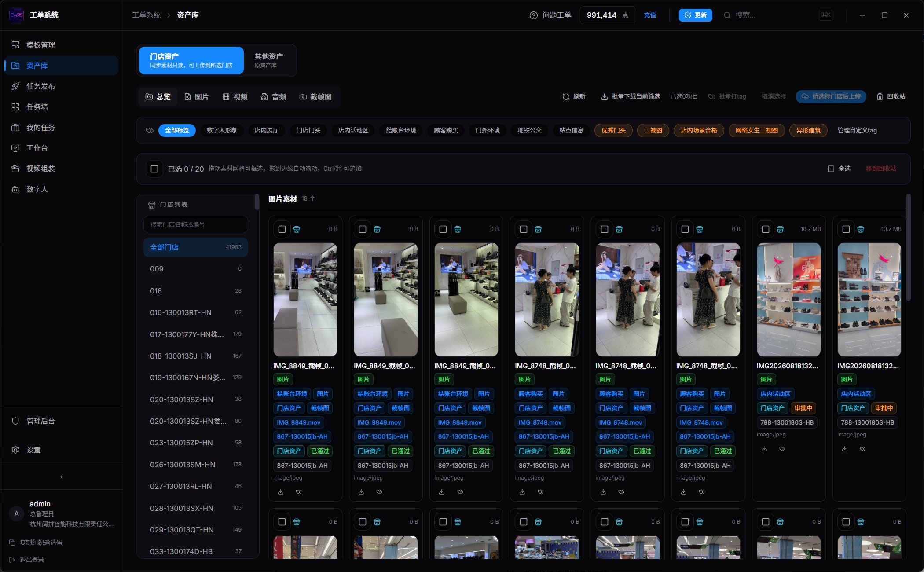This screenshot has width=924, height=572.
Task: Open 管理后台 shield item
Action: [x=61, y=421]
